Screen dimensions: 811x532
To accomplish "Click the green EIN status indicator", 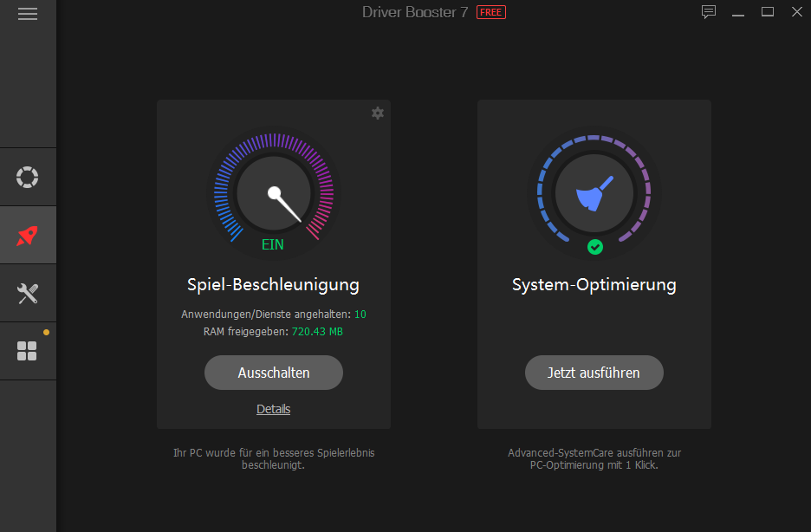I will [x=272, y=244].
